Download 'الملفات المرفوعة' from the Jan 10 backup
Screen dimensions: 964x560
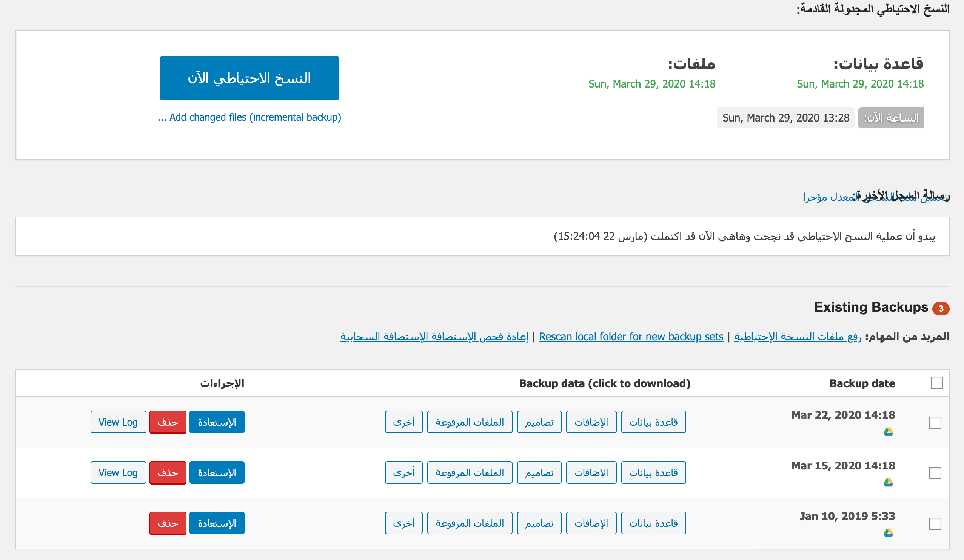(x=470, y=523)
